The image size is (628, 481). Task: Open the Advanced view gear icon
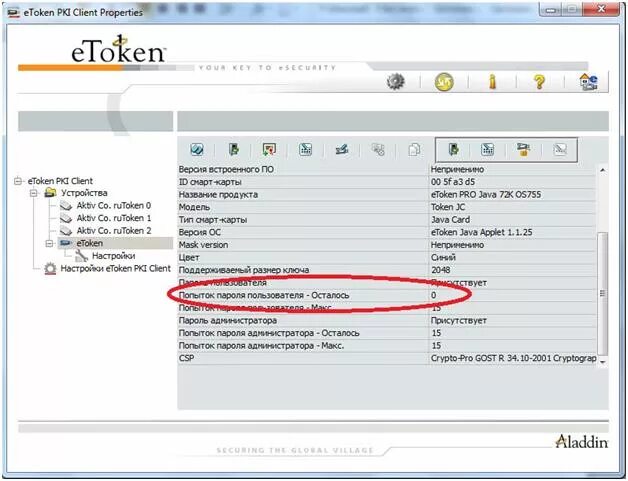tap(396, 82)
